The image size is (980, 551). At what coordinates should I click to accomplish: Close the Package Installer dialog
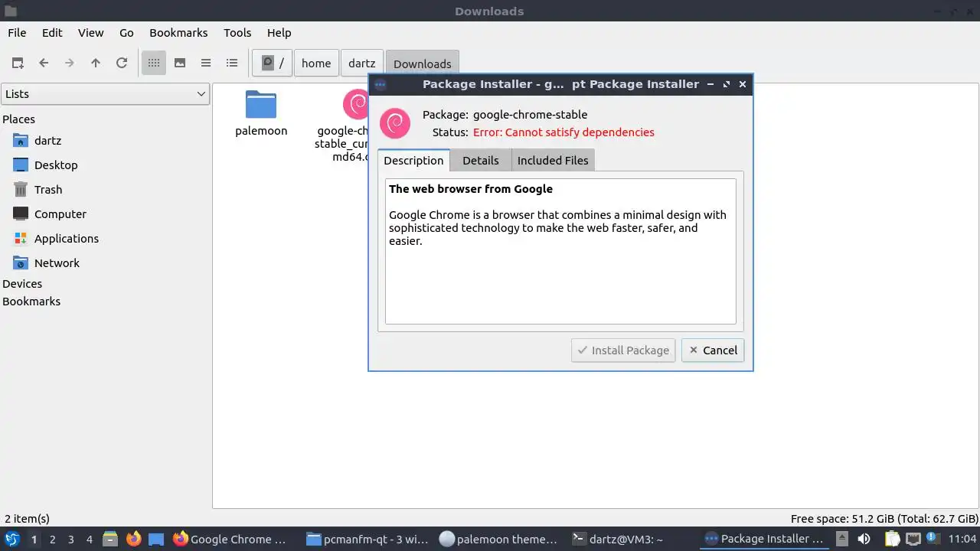click(743, 84)
